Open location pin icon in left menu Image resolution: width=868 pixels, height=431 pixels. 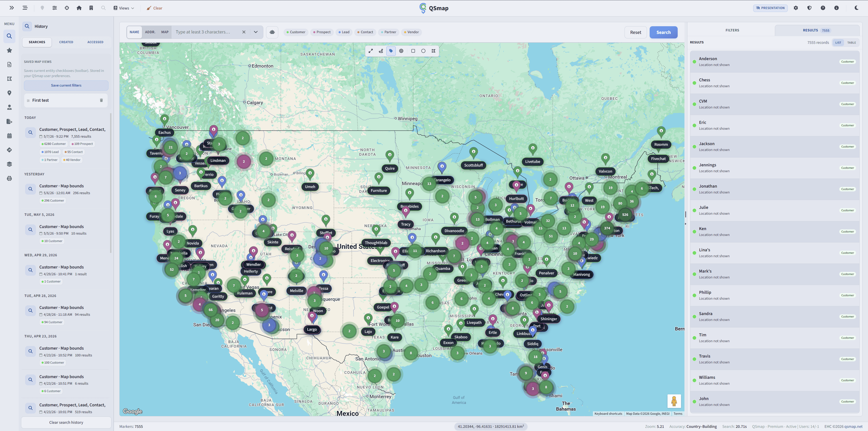pos(9,93)
